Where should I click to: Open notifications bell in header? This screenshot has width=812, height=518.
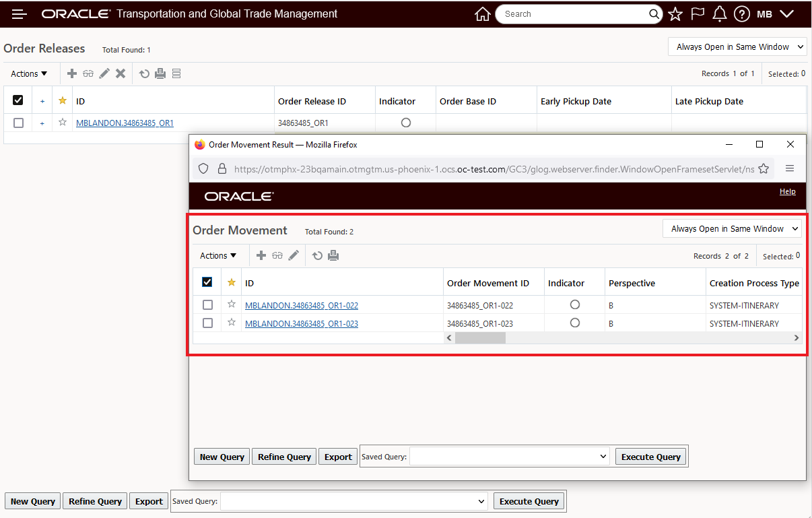[720, 14]
